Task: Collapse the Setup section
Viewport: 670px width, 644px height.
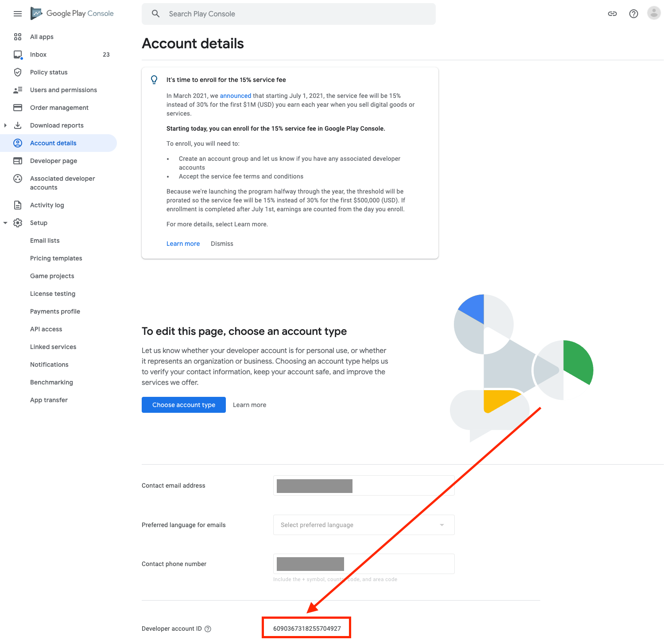Action: (5, 223)
